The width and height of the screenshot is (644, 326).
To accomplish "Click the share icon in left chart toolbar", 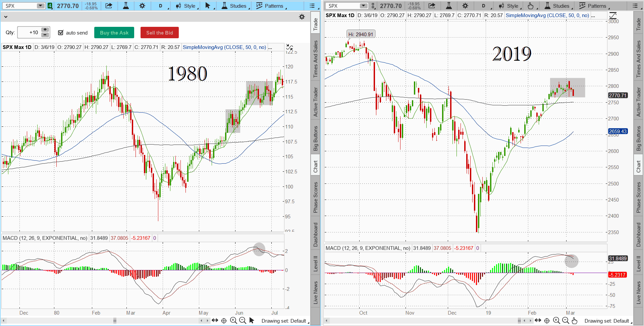I will (x=109, y=6).
